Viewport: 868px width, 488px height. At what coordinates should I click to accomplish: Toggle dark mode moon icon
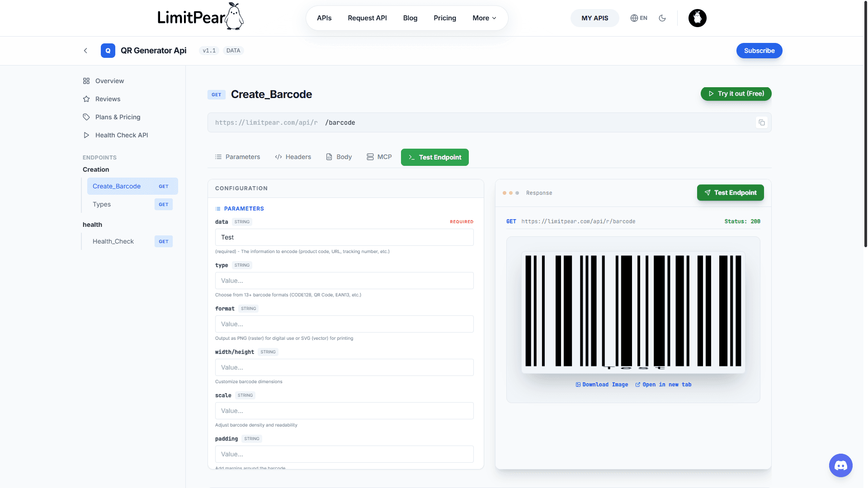point(662,18)
